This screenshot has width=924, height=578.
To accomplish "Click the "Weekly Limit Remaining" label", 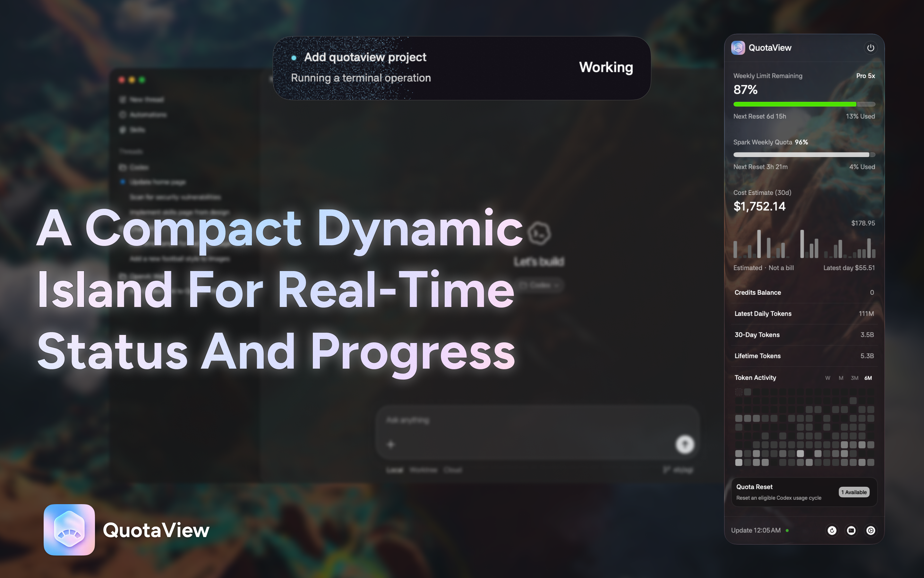I will [x=767, y=76].
